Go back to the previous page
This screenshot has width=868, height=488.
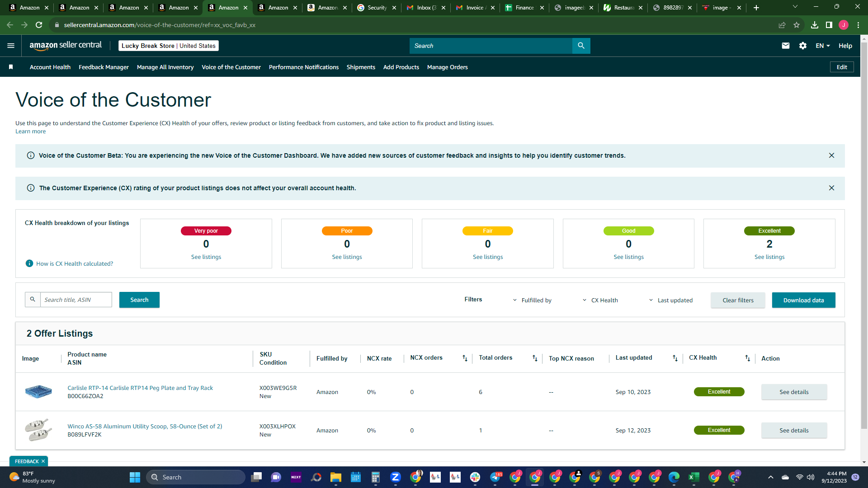(x=10, y=25)
